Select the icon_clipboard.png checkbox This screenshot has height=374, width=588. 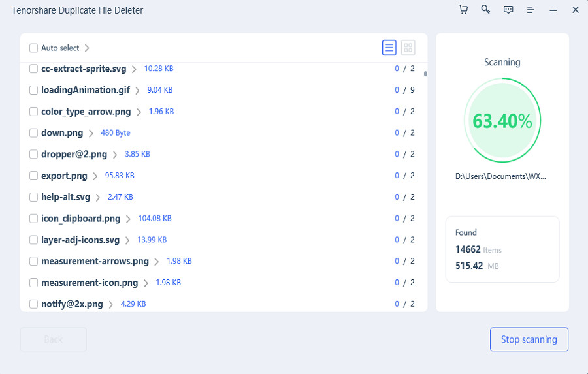pyautogui.click(x=34, y=219)
